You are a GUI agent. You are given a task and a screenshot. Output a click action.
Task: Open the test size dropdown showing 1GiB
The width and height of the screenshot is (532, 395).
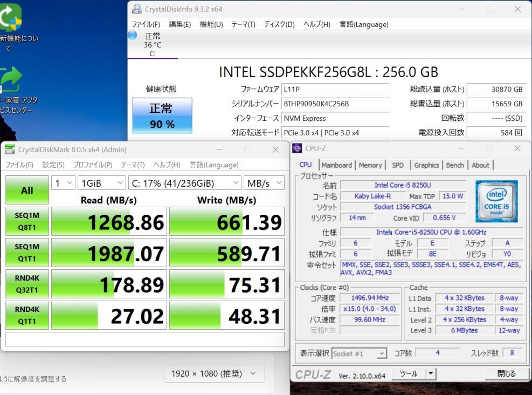pos(102,183)
